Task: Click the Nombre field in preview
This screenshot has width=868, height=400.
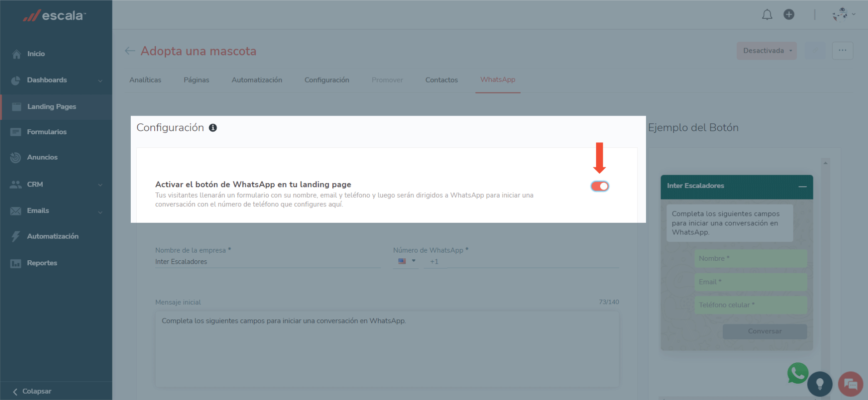Action: [751, 259]
